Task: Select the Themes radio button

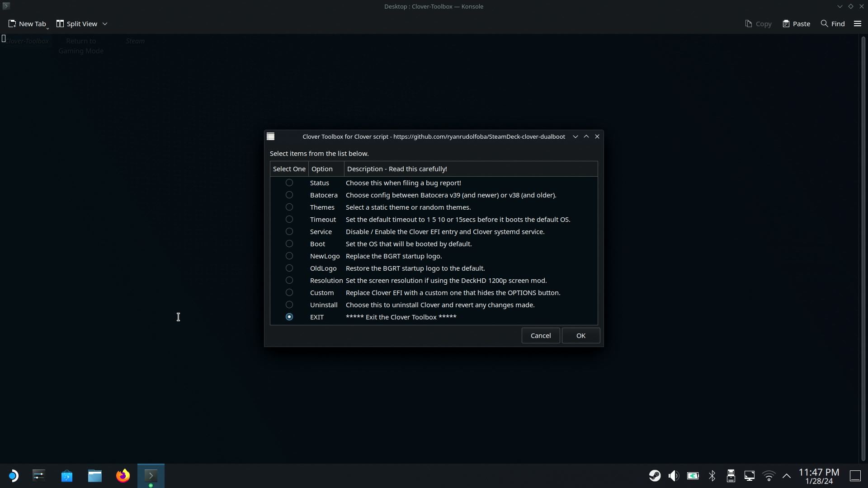Action: click(289, 207)
